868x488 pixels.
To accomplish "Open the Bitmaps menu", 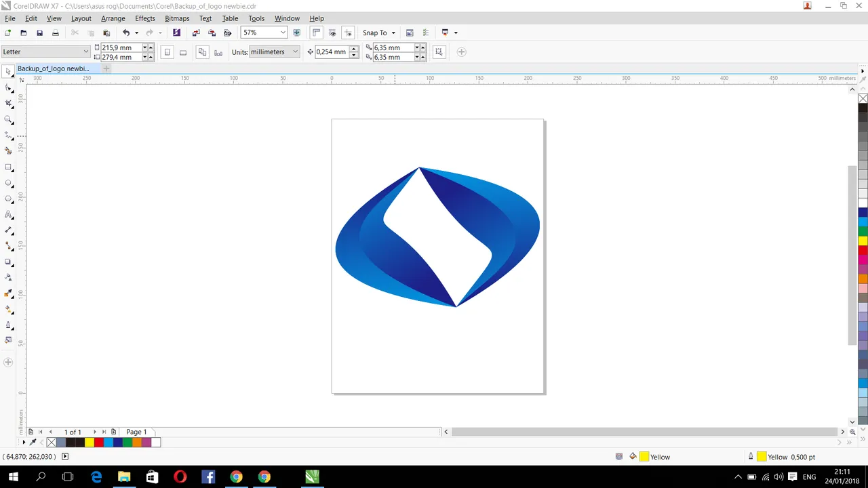I will (178, 18).
